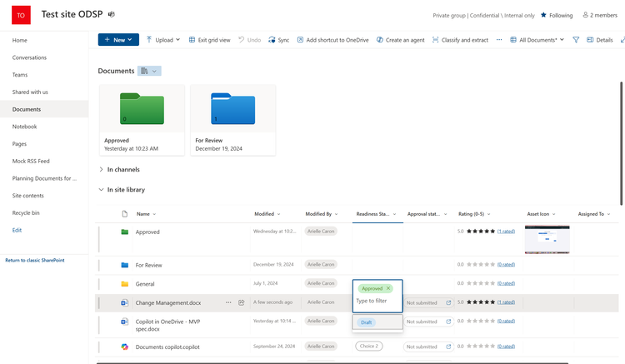Click the star rating for Change Management.docx
This screenshot has height=364, width=625.
[x=481, y=302]
